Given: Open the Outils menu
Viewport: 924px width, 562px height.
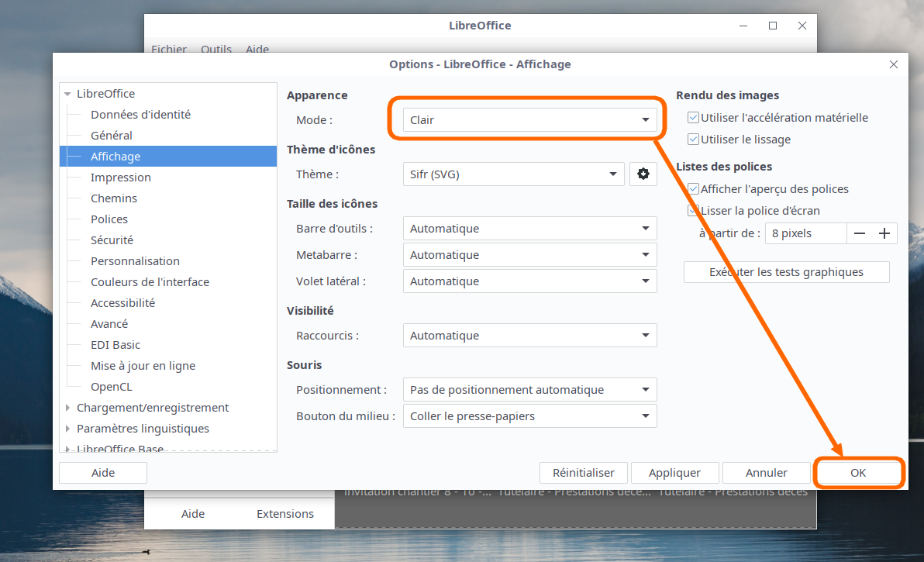Looking at the screenshot, I should (215, 49).
